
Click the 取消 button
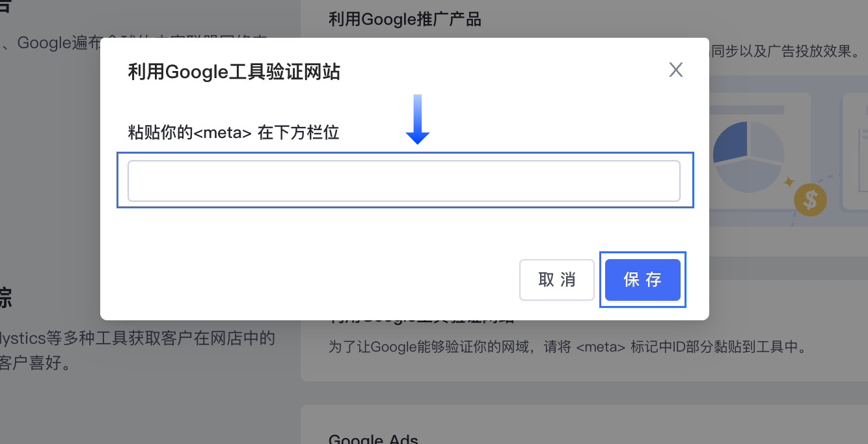pos(557,280)
